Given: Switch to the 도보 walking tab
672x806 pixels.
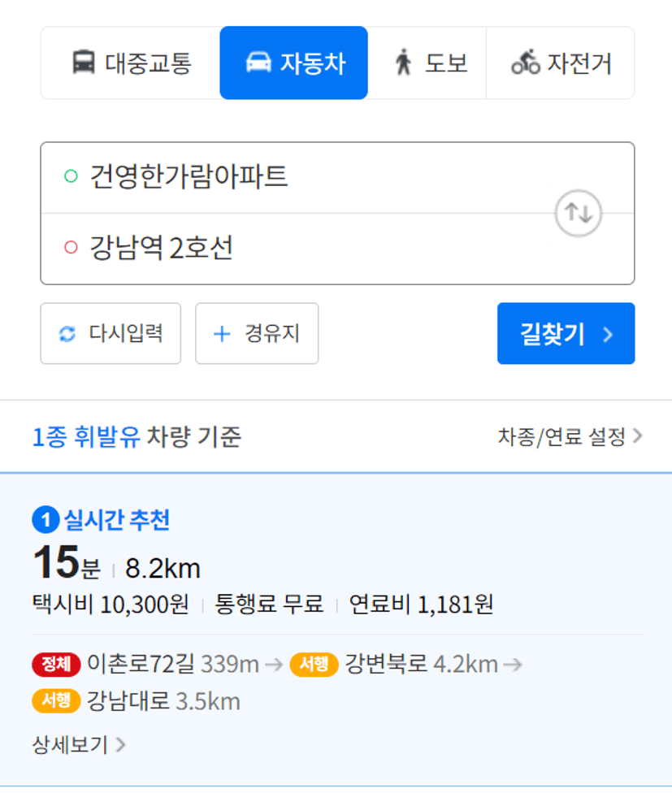Looking at the screenshot, I should click(427, 63).
